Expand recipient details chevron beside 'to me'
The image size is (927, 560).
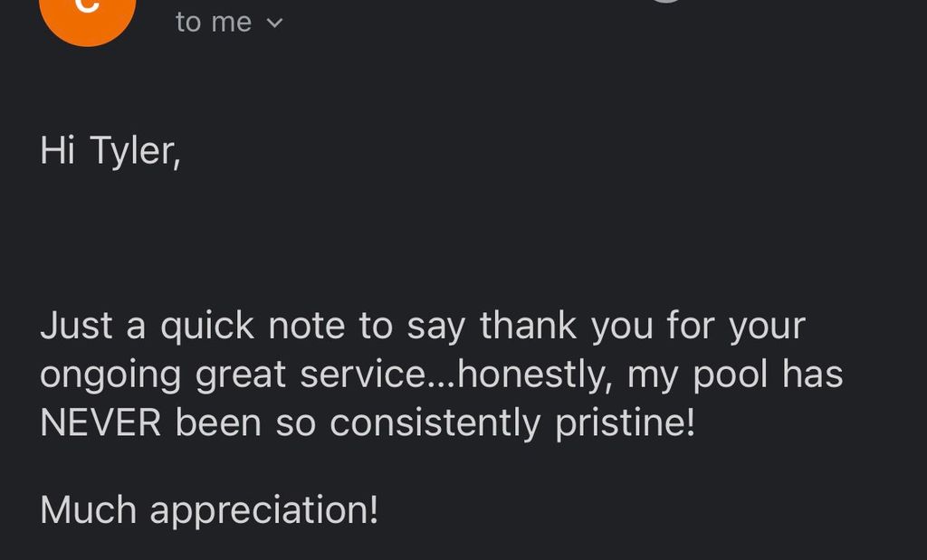point(275,24)
